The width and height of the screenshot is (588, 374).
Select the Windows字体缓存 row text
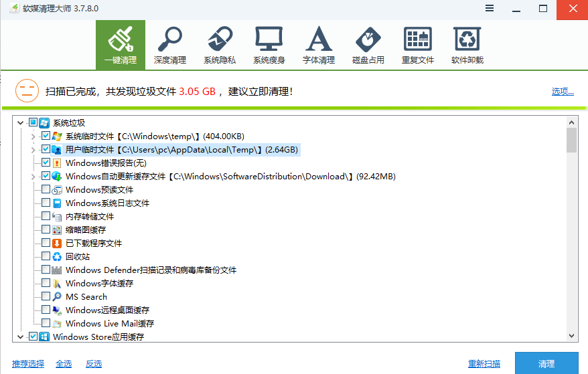pyautogui.click(x=99, y=283)
